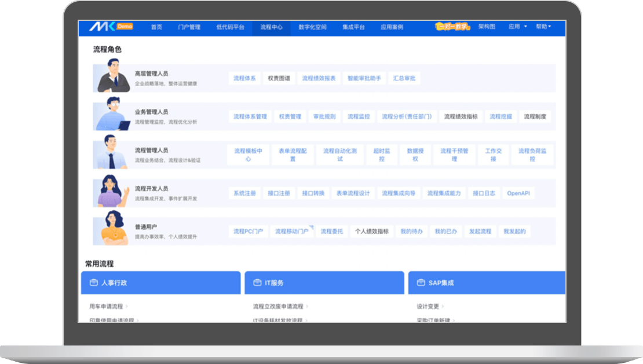Viewport: 643px width, 364px height.
Task: Select the 流程中心 navigation tab
Action: (271, 27)
